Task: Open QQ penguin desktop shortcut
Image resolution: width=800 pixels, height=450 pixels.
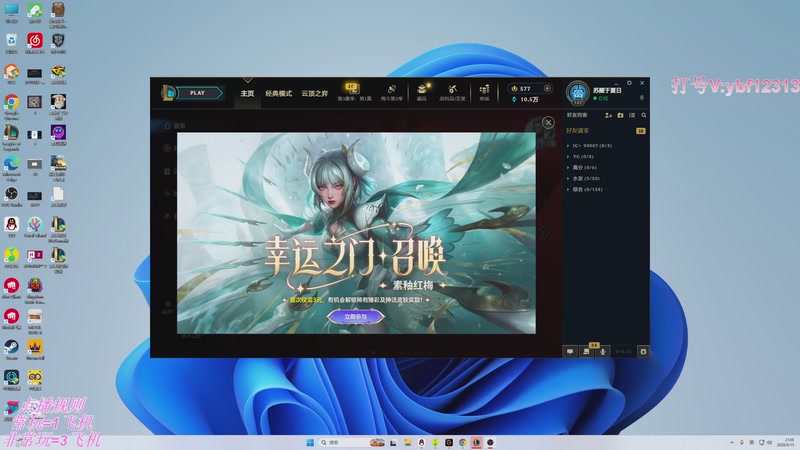Action: [x=11, y=228]
